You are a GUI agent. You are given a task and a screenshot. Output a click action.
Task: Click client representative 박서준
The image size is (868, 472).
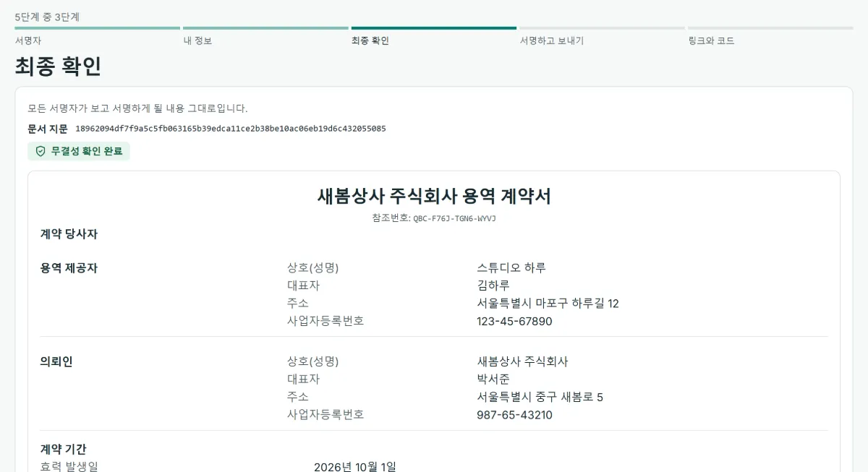pyautogui.click(x=493, y=379)
